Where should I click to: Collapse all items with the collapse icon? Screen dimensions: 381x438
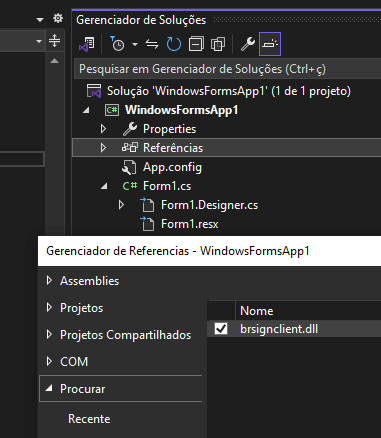pyautogui.click(x=196, y=44)
